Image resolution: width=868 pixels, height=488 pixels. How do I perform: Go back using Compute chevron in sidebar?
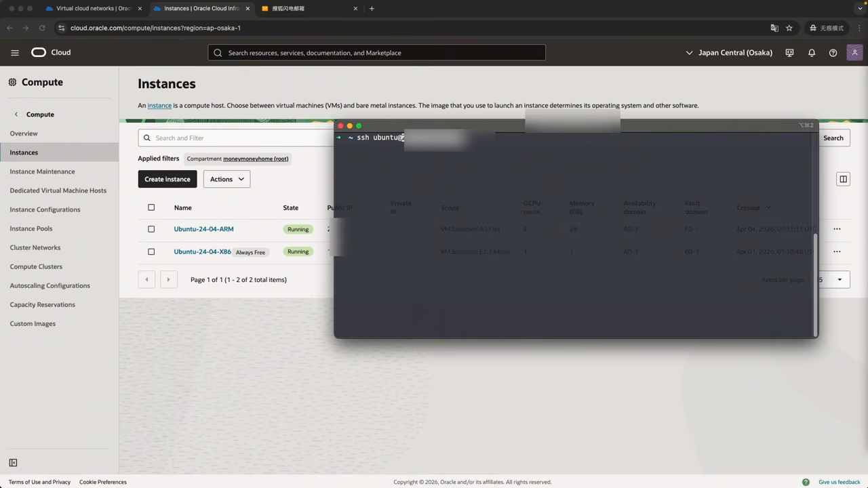(x=16, y=115)
